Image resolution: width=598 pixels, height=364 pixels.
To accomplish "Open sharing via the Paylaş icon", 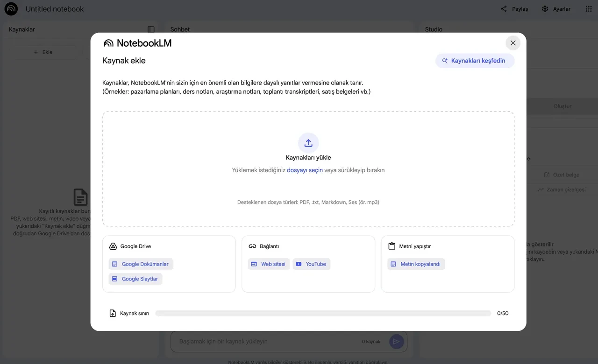I will click(504, 8).
